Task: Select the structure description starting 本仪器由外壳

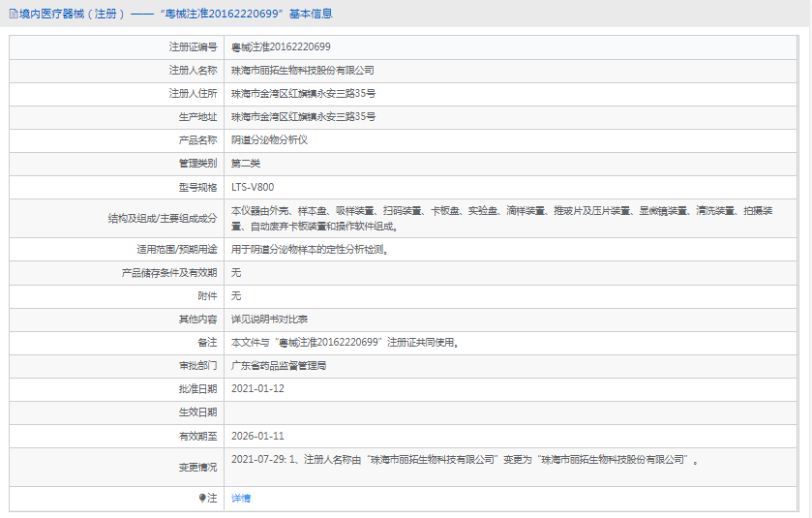Action: (501, 219)
